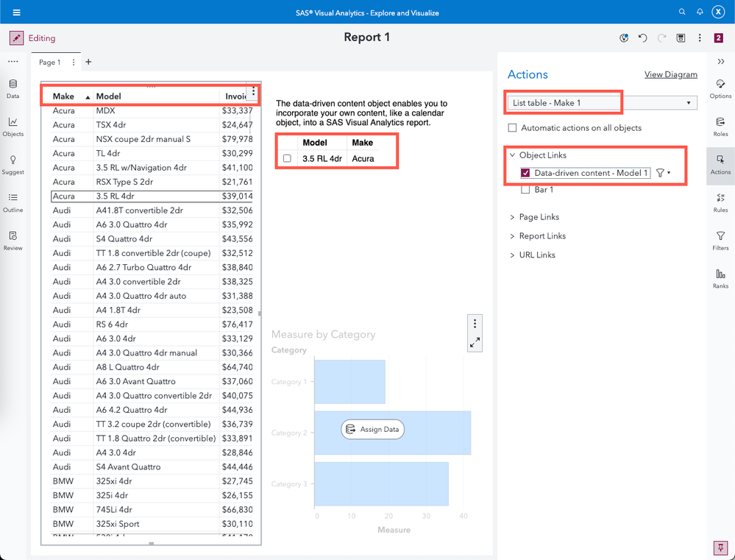Click the Model column header in list table

108,96
